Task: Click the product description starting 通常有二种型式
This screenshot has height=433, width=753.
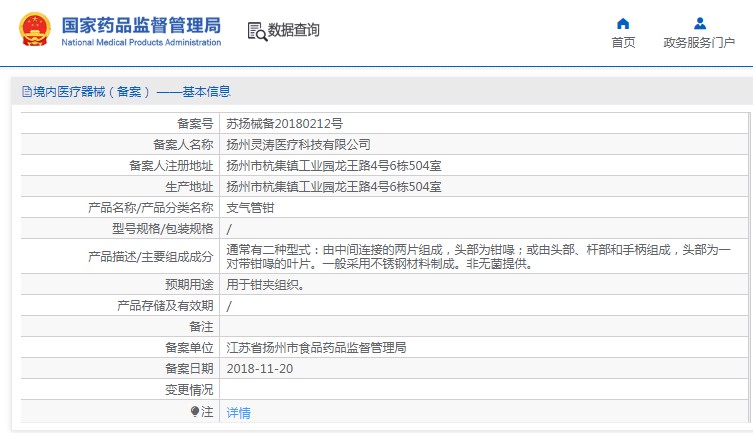Action: pos(478,256)
